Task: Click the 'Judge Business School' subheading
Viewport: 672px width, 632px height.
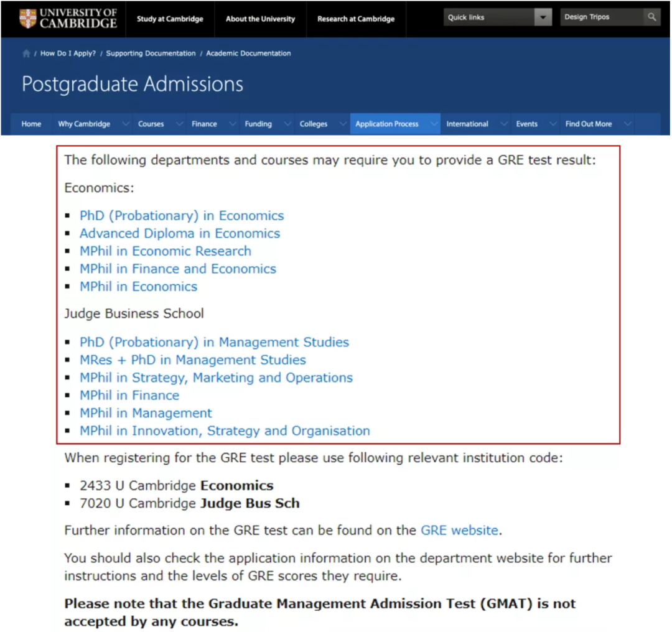Action: 134,314
